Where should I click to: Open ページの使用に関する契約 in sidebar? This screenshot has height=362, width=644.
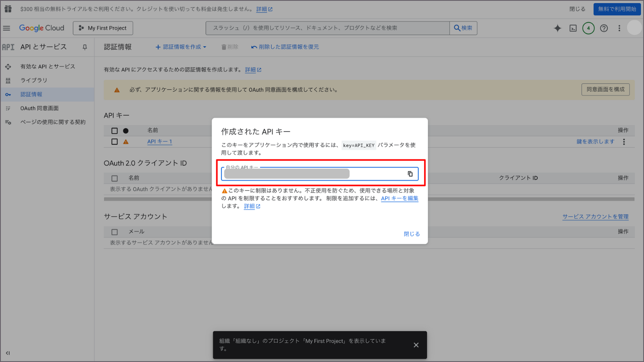(x=47, y=122)
